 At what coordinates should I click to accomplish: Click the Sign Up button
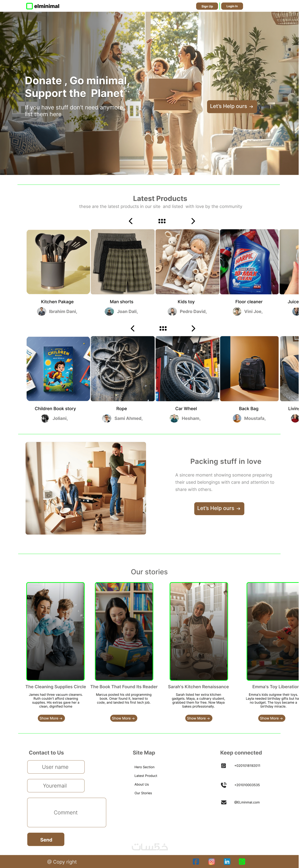(207, 6)
